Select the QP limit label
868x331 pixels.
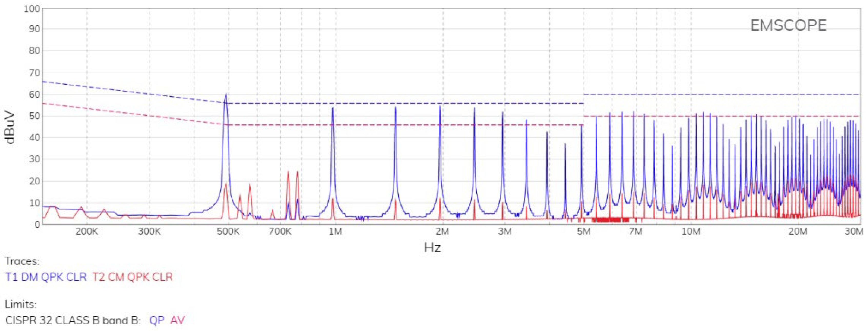157,320
